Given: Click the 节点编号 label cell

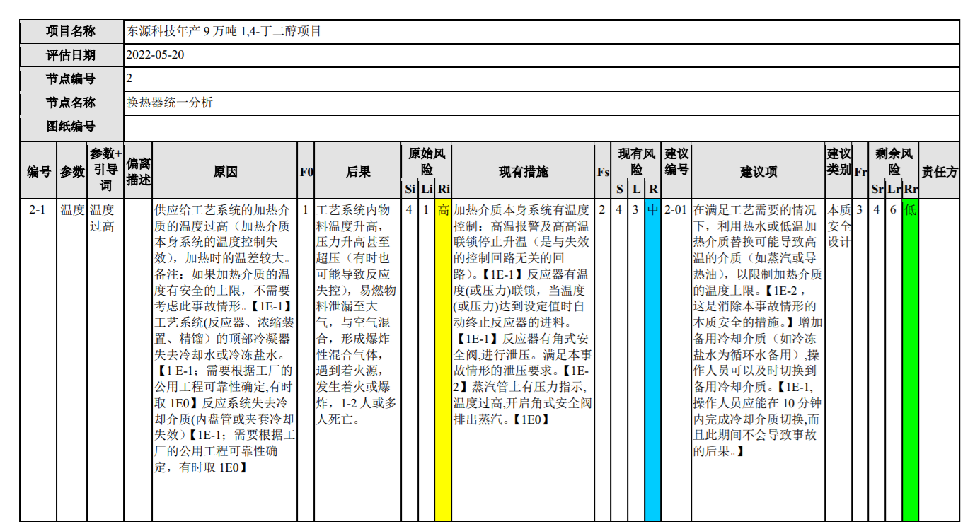Looking at the screenshot, I should point(71,79).
